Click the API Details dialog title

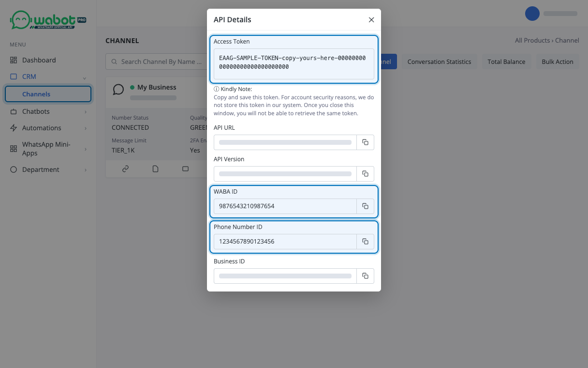point(233,20)
